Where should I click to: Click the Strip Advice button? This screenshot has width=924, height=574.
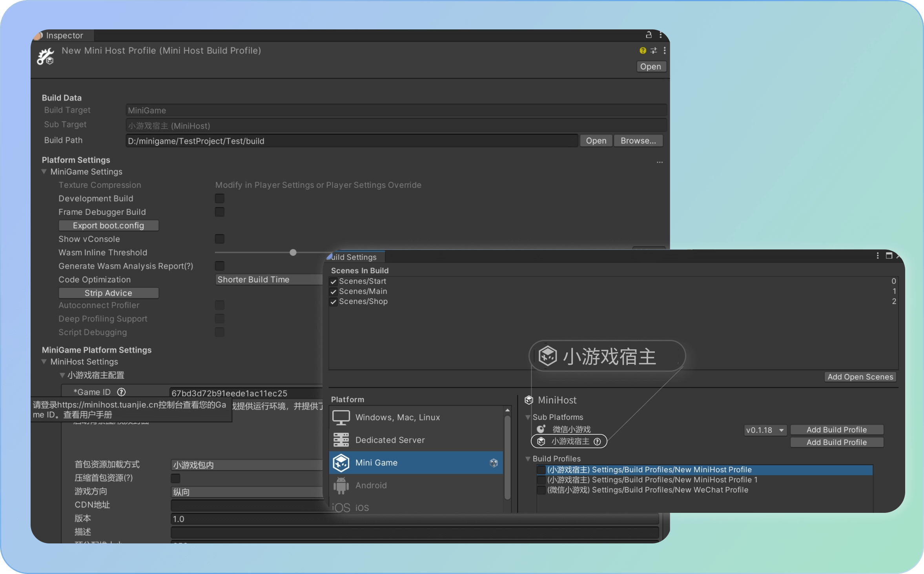[x=109, y=293]
